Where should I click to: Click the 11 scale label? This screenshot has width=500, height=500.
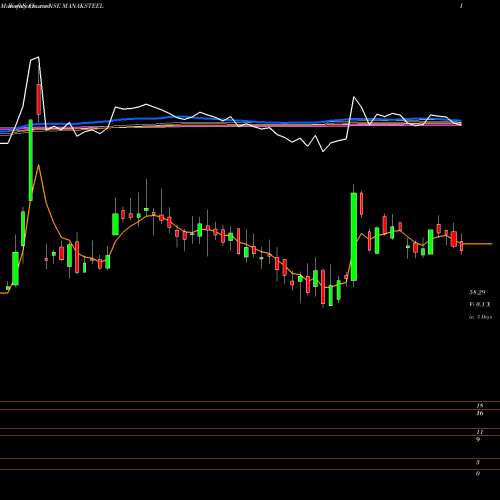(480, 432)
